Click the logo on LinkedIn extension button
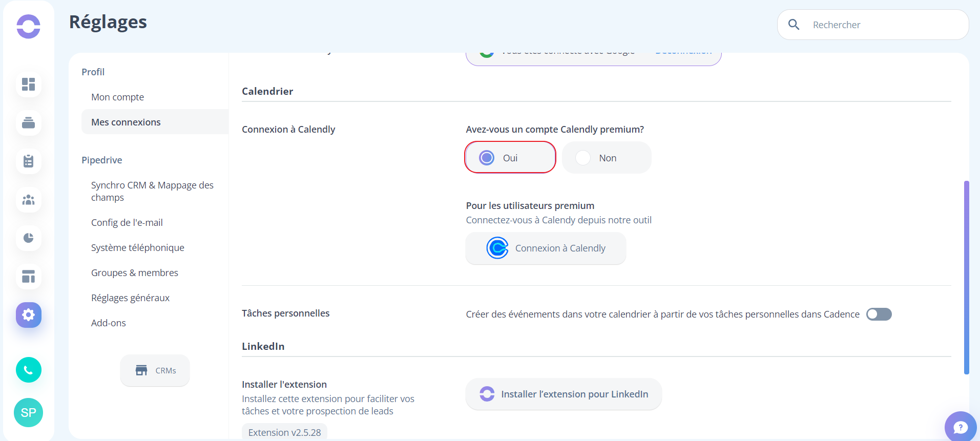The image size is (980, 441). point(487,394)
